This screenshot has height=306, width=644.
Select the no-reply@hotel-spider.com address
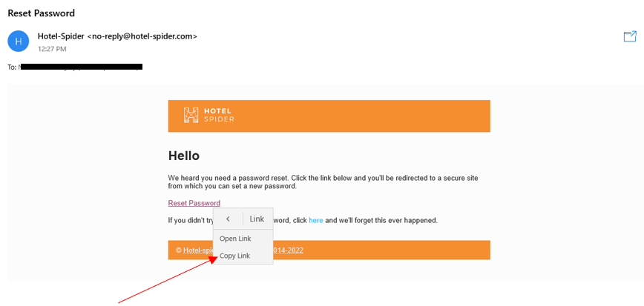click(x=142, y=36)
